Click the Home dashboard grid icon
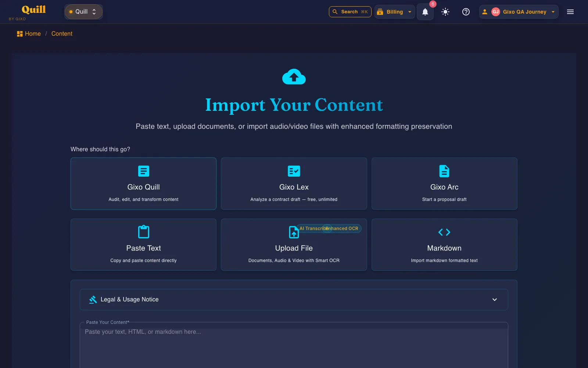This screenshot has width=588, height=368. 20,34
